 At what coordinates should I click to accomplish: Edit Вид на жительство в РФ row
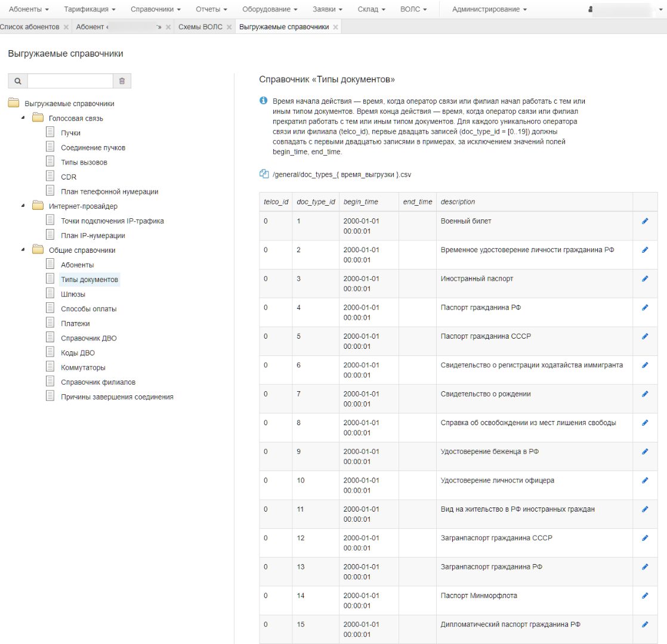[x=645, y=509]
